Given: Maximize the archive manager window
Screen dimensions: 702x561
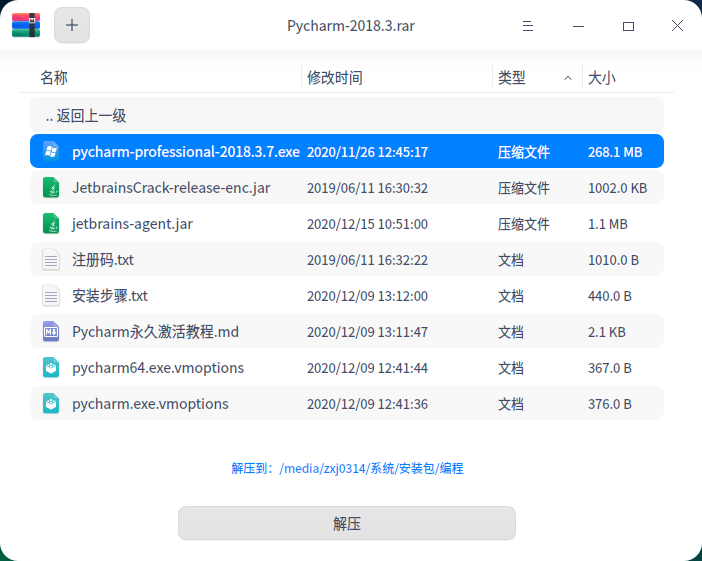Looking at the screenshot, I should coord(628,26).
